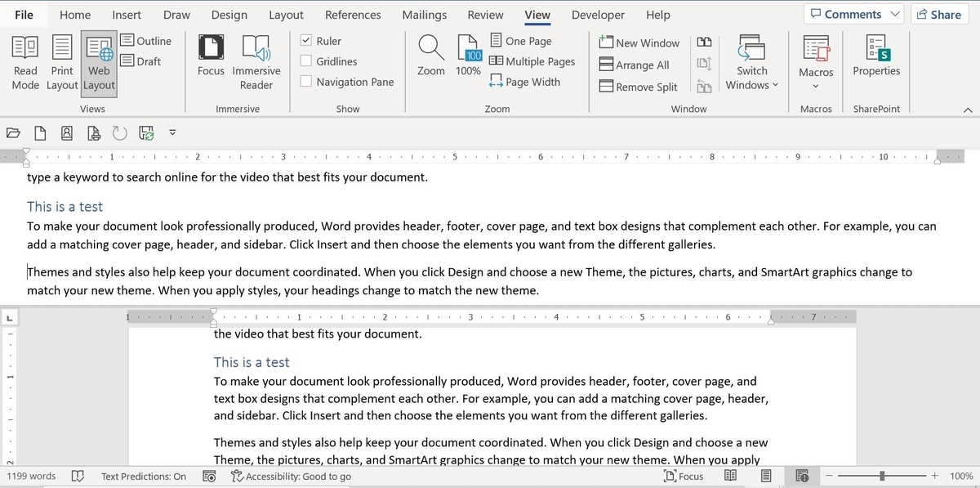Open the Macros panel
980x488 pixels.
point(815,61)
